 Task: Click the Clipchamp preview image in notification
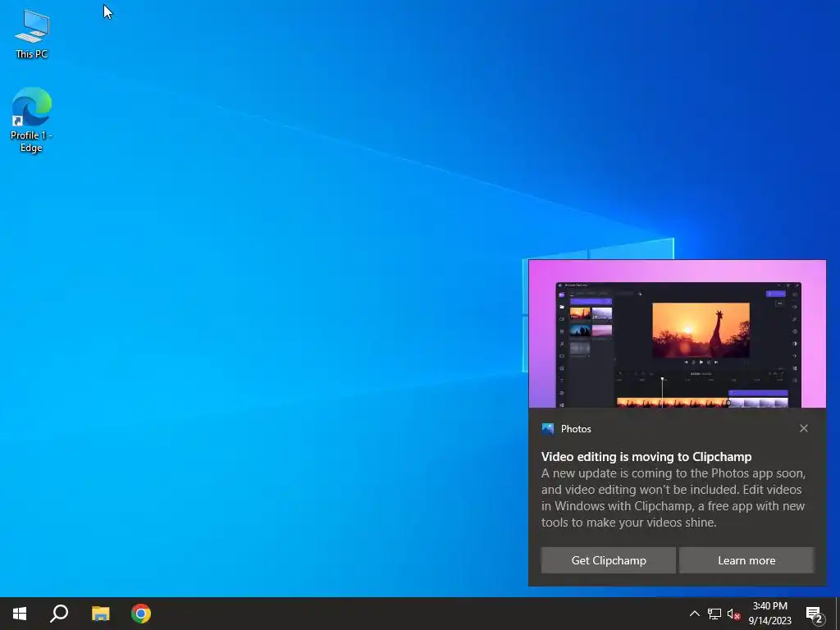(677, 335)
